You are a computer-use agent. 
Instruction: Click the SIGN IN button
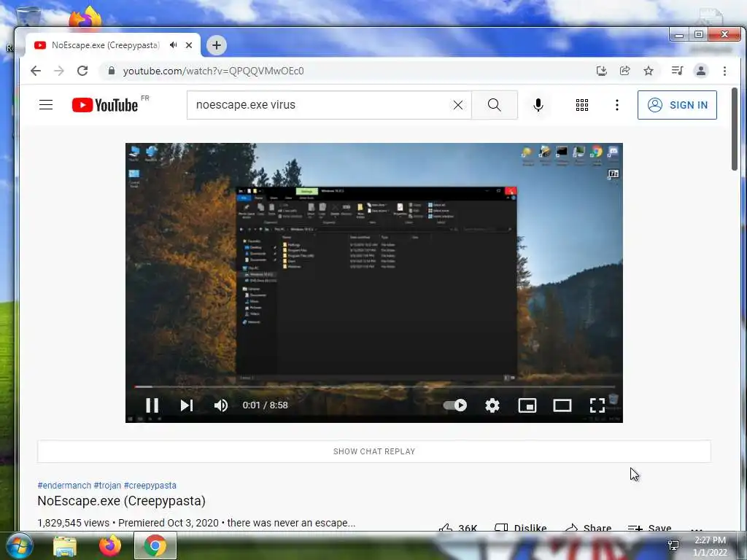coord(677,105)
